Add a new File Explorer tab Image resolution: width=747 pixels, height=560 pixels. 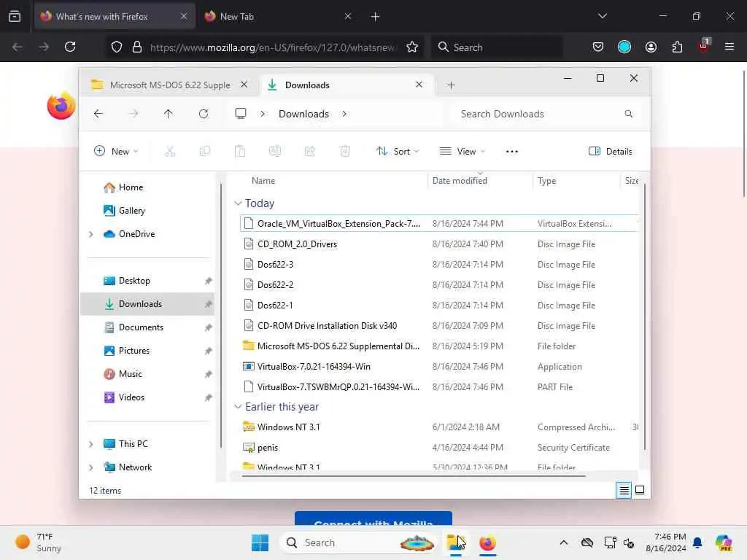(451, 85)
